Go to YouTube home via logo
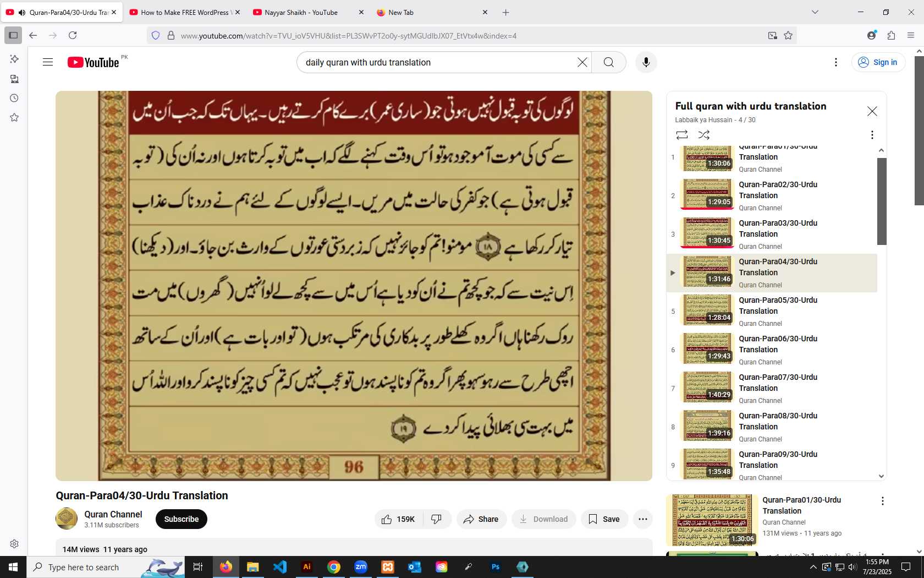The height and width of the screenshot is (578, 924). click(94, 62)
